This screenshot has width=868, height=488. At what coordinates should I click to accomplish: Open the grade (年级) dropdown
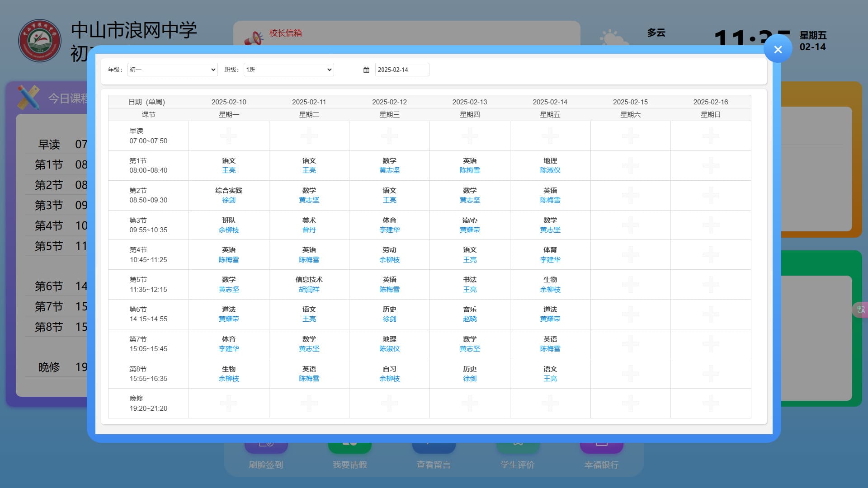coord(172,70)
